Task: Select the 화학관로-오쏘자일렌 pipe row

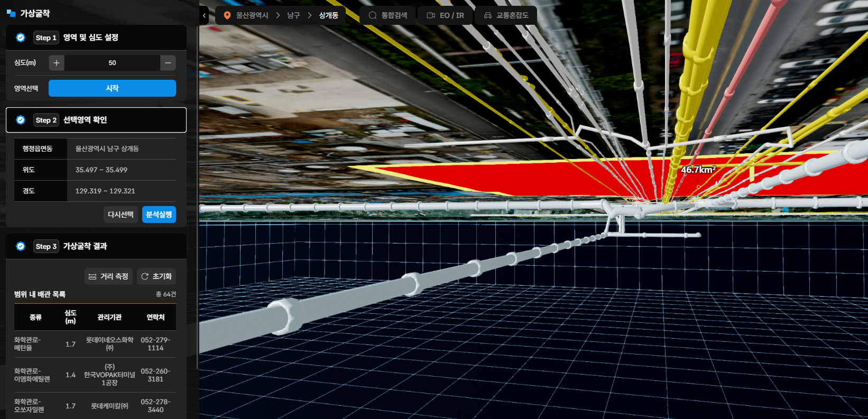Action: coord(95,406)
